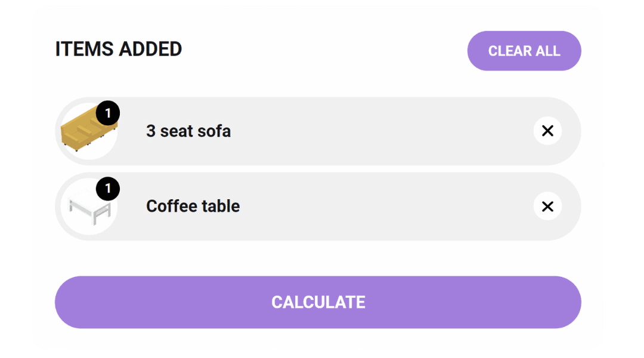This screenshot has height=358, width=644.
Task: Open the coffee table's round thumbnail image
Action: (89, 206)
